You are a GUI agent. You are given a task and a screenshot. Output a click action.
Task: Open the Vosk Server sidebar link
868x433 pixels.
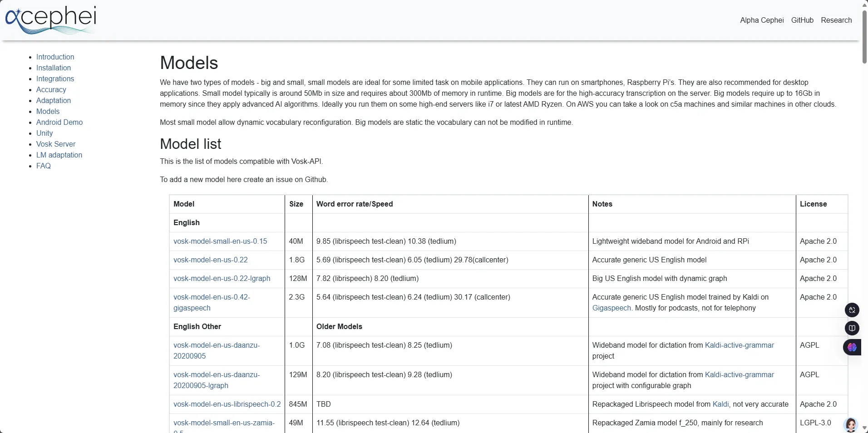(x=56, y=144)
